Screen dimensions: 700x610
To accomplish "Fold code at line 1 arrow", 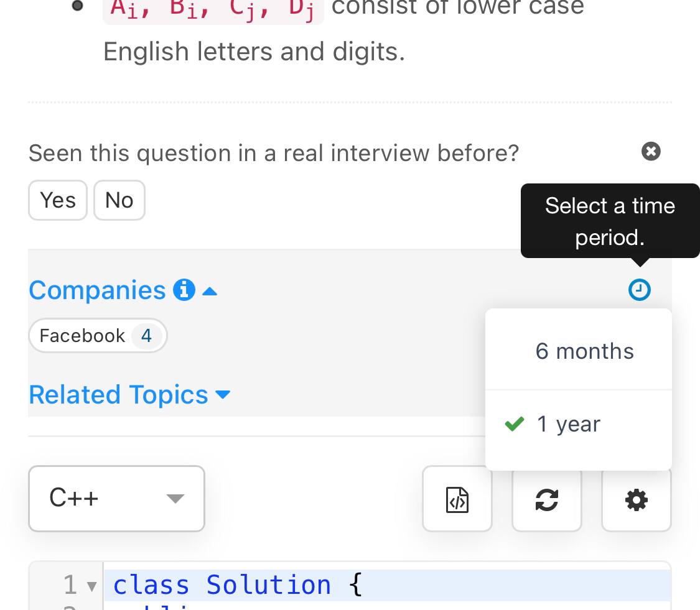I will coord(92,586).
